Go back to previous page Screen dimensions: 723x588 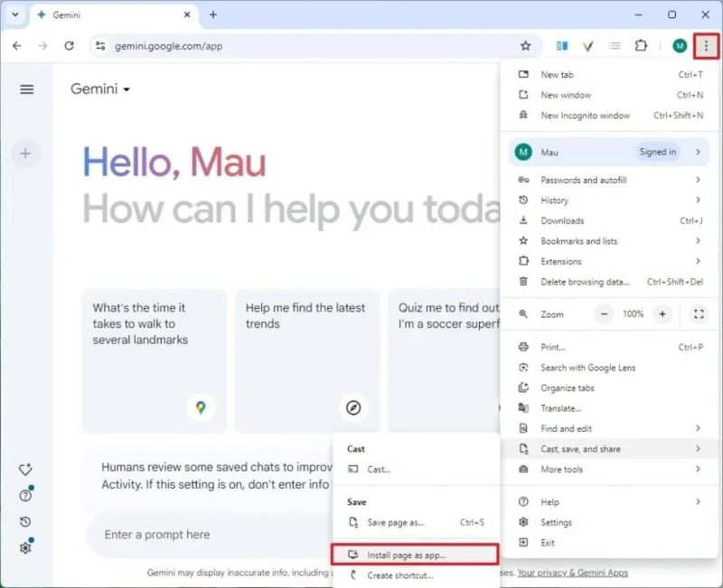17,46
